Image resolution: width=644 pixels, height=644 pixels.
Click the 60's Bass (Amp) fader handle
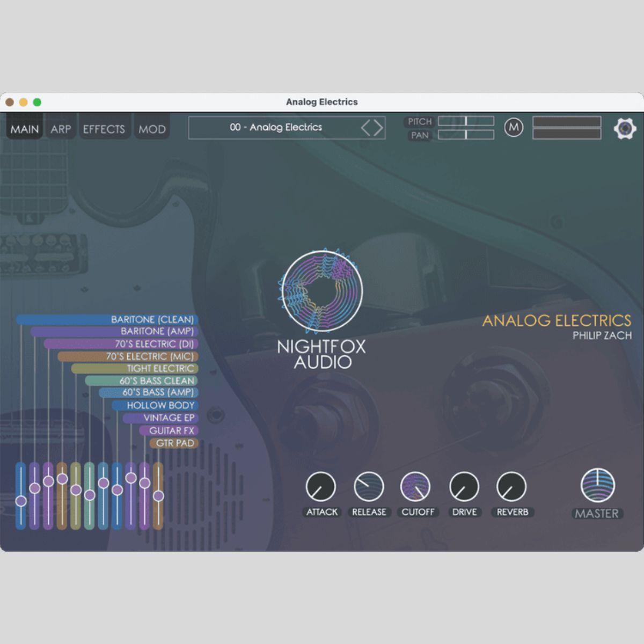point(104,482)
